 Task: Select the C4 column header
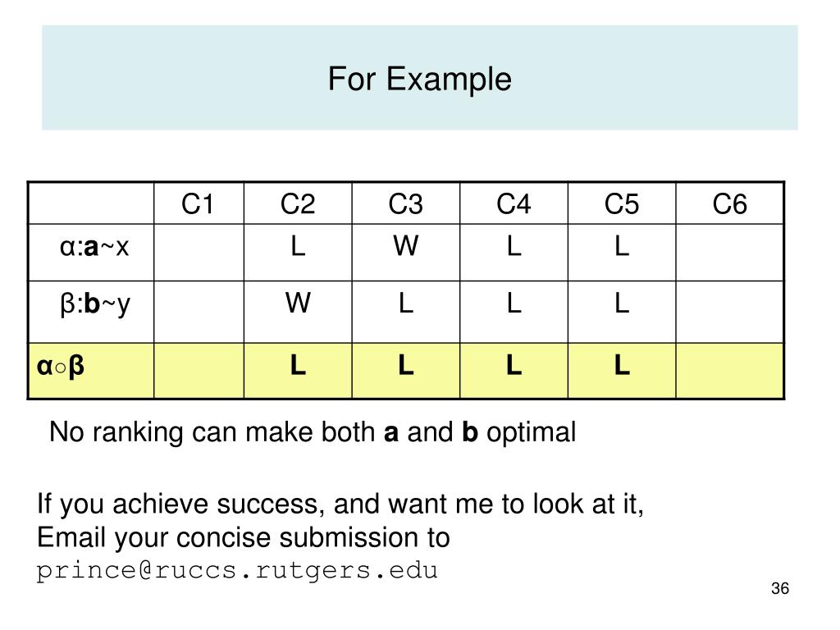tap(514, 204)
